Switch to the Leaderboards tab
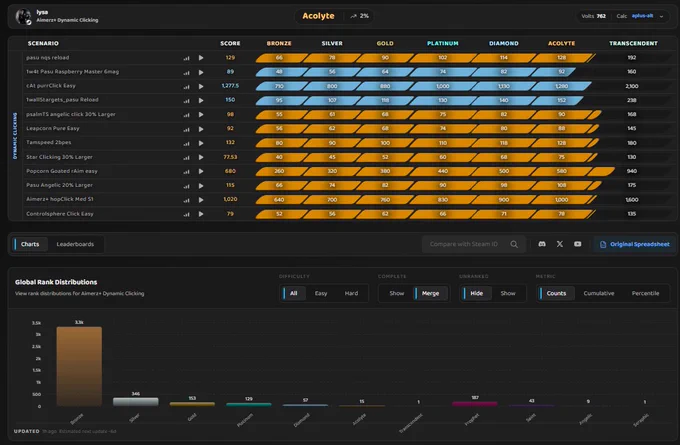The image size is (680, 445). 75,244
